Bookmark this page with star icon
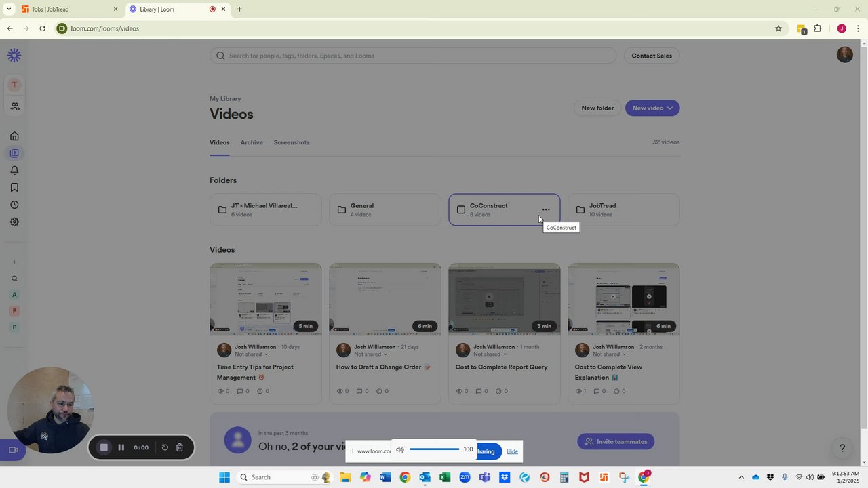 point(778,28)
